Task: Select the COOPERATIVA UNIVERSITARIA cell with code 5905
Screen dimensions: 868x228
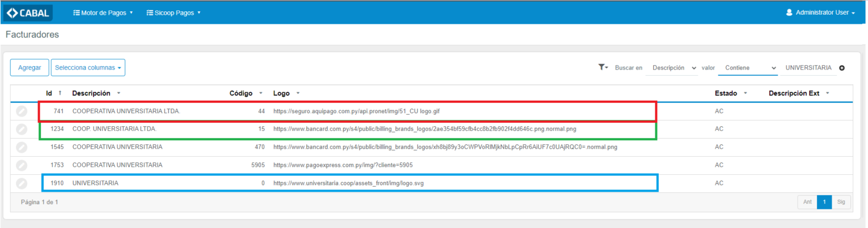Action: tap(117, 165)
